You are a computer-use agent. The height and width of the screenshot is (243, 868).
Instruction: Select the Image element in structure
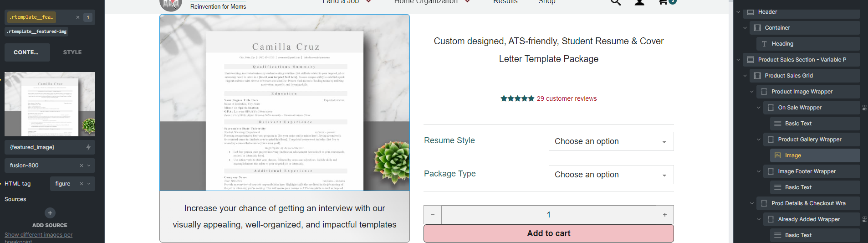coord(815,155)
